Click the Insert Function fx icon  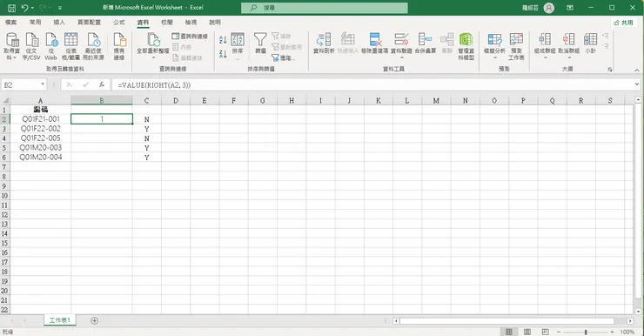point(102,84)
